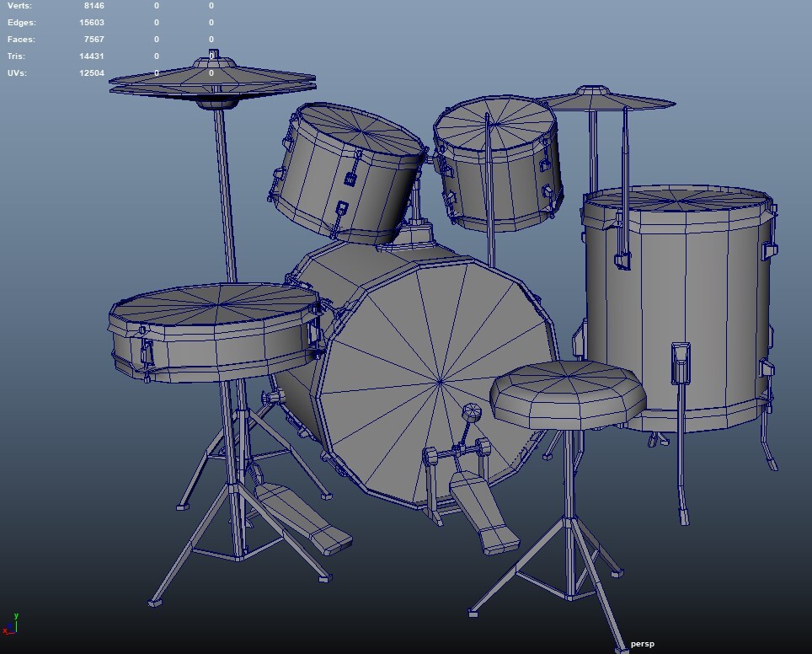
Task: Click the UVs count readout
Action: [x=93, y=72]
